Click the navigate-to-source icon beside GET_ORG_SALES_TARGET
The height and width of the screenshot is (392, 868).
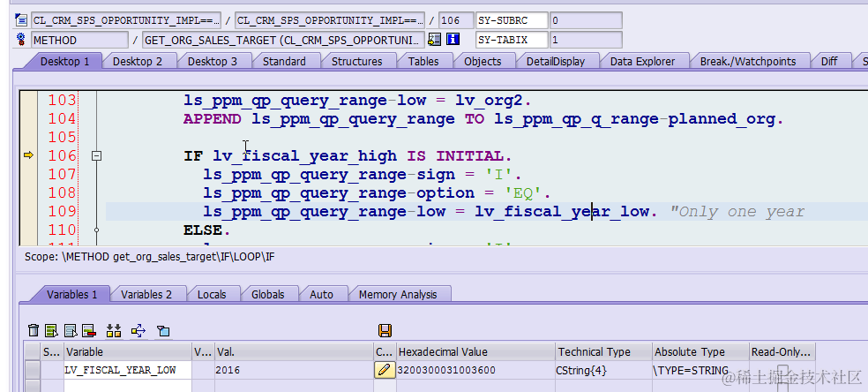tap(435, 40)
